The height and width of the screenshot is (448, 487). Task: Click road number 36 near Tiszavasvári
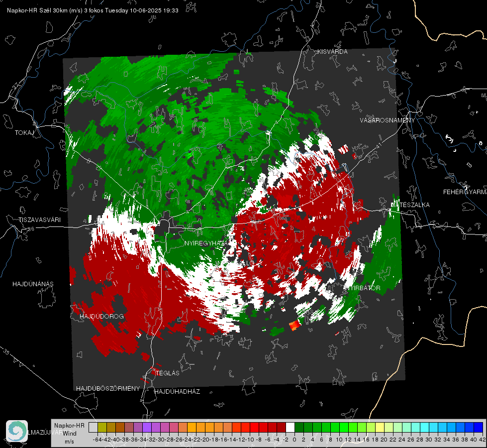click(31, 229)
